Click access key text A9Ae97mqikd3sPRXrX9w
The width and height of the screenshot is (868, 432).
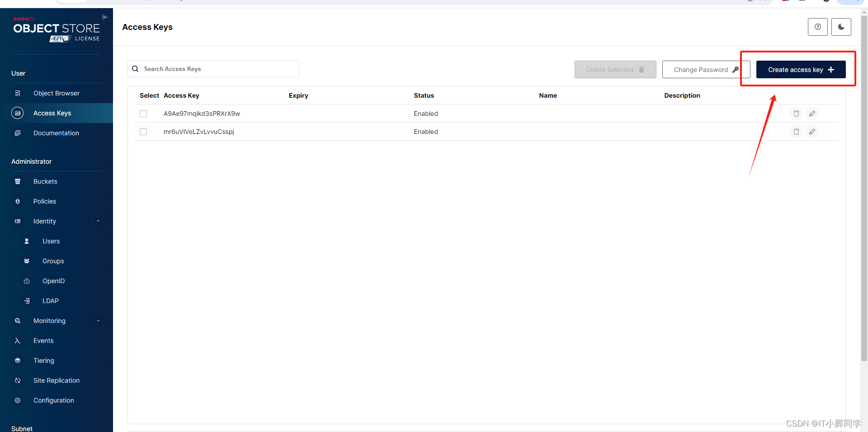[x=202, y=114]
